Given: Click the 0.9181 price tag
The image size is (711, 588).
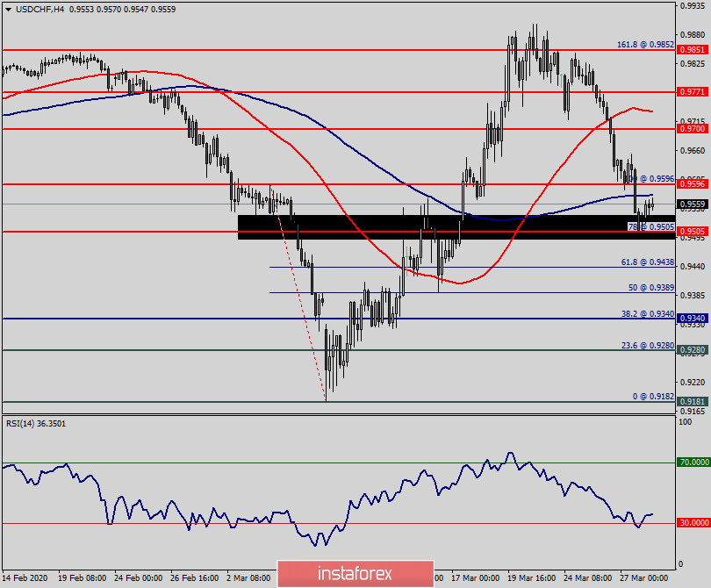Looking at the screenshot, I should click(x=693, y=402).
